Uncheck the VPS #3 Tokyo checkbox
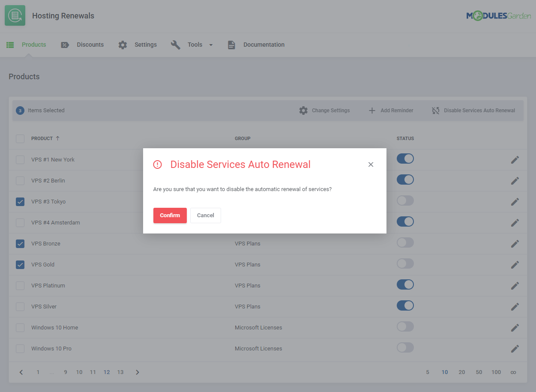The image size is (536, 392). [20, 201]
